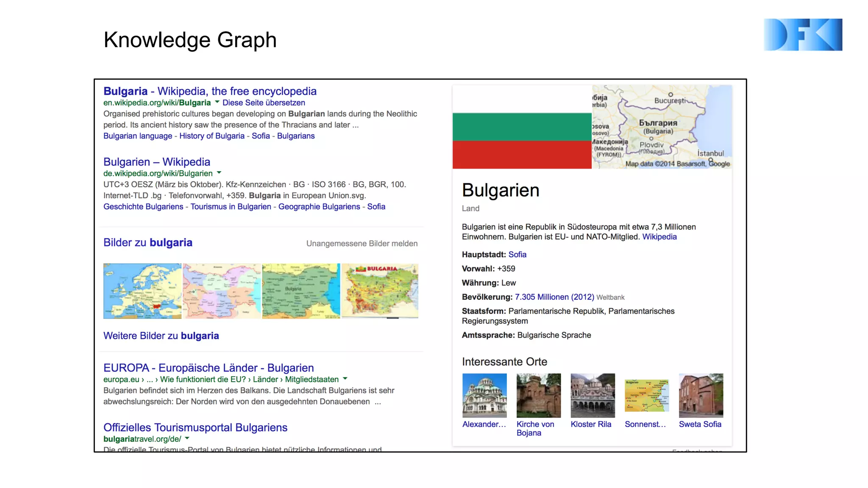Open the Bulgarians sublink
This screenshot has height=488, width=868.
tap(296, 136)
